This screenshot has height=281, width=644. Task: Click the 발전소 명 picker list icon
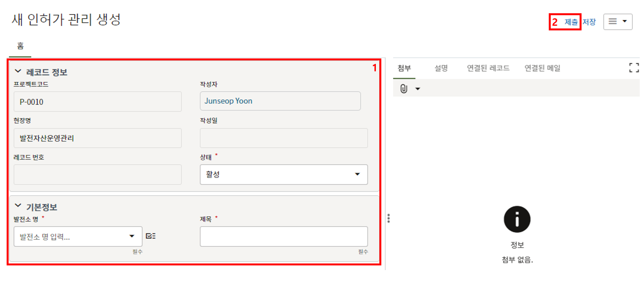click(151, 236)
